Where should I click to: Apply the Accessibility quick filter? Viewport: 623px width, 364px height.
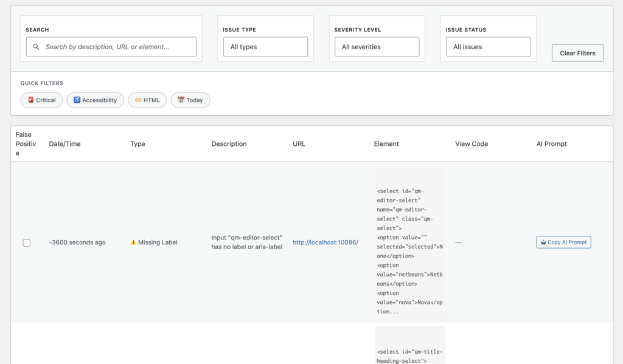(x=95, y=100)
